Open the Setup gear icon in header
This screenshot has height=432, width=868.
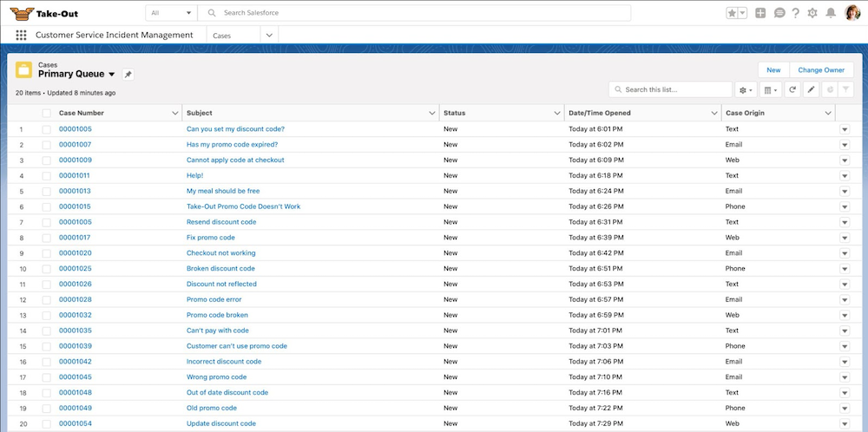click(812, 13)
